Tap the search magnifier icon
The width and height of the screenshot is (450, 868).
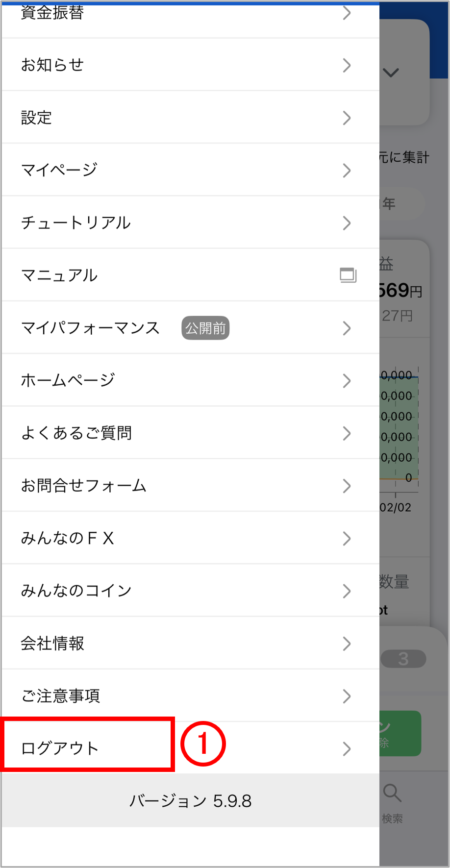click(x=392, y=793)
